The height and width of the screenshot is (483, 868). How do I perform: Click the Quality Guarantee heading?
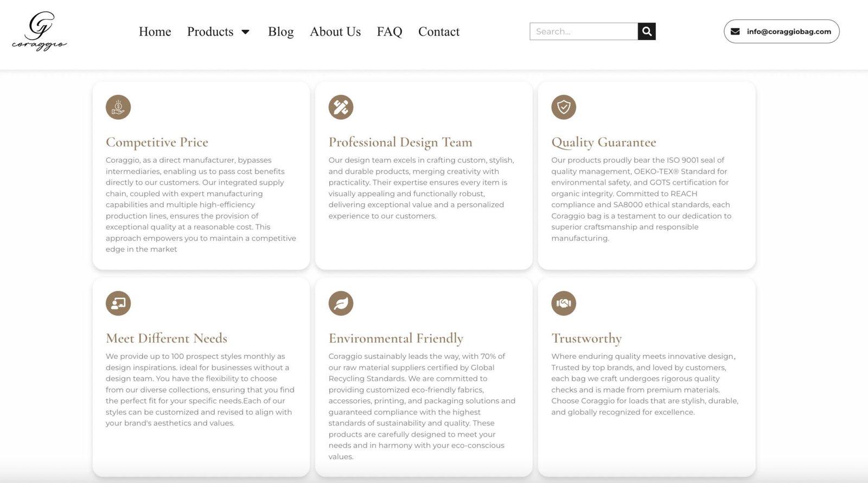(604, 142)
